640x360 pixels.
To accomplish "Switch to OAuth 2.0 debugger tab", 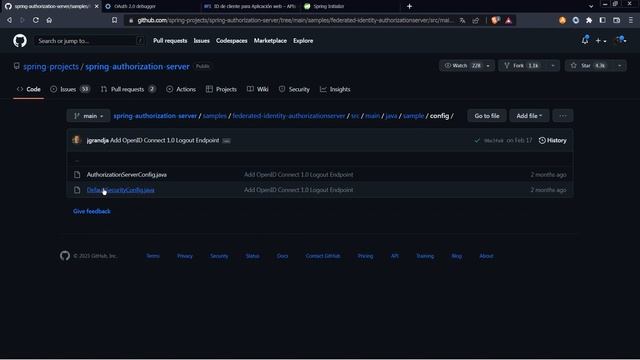I will point(150,6).
